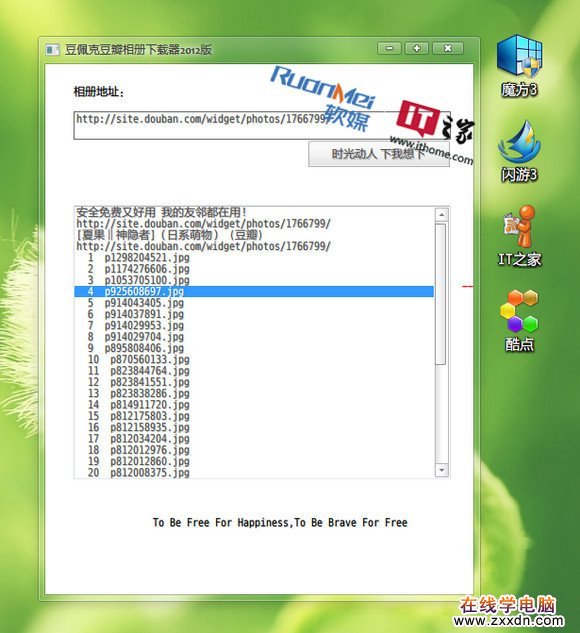Screen dimensions: 580x633
Task: Select list row p1053705100.jpg
Action: (254, 280)
